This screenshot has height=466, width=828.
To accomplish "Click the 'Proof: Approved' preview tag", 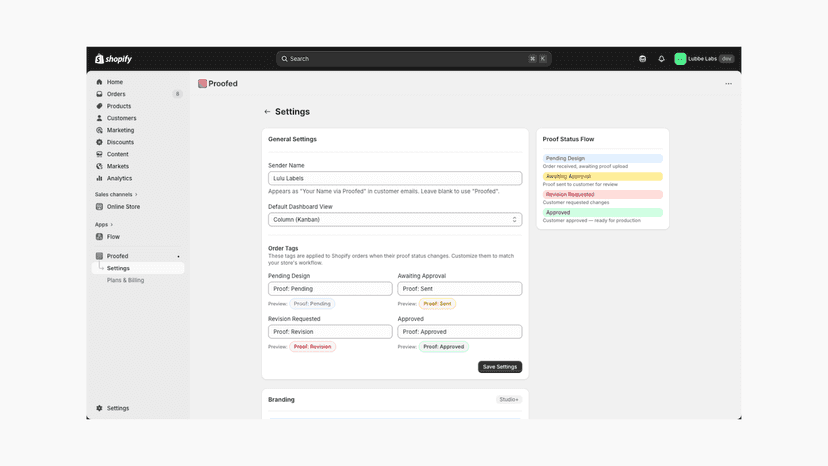I will pos(444,347).
